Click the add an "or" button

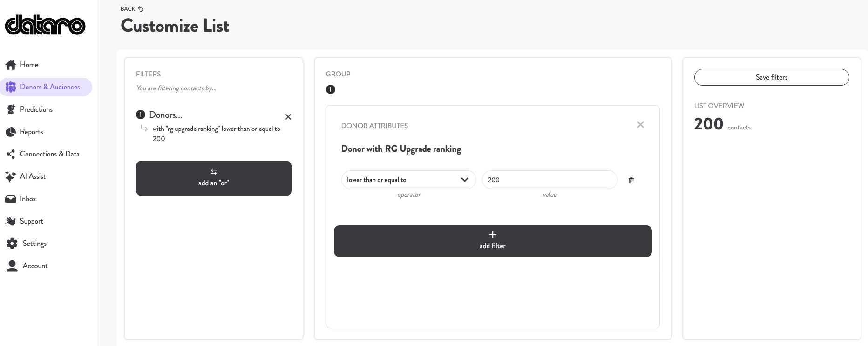[214, 178]
